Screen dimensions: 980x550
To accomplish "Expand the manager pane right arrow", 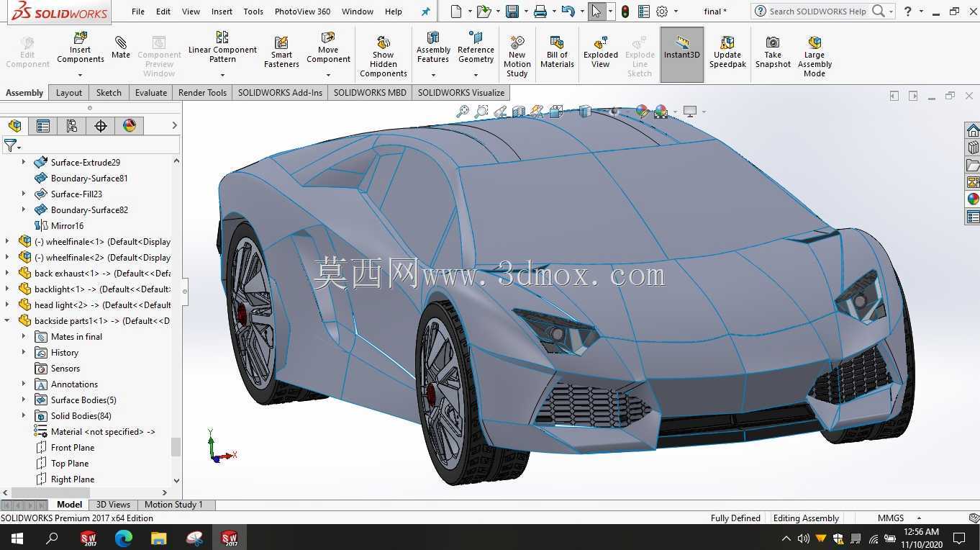I will [x=174, y=125].
